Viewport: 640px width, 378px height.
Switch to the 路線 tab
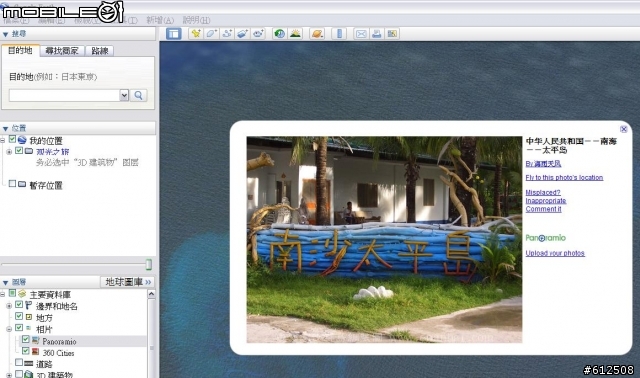point(100,51)
